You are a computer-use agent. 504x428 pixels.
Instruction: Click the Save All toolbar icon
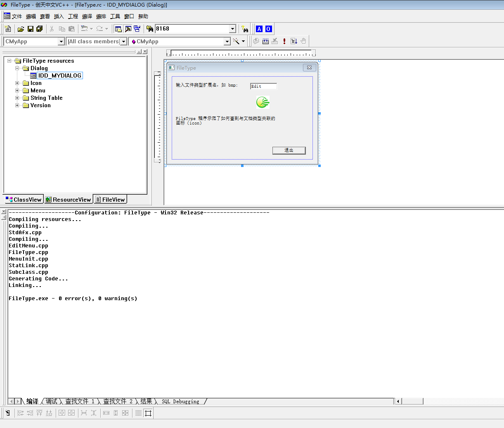(x=40, y=29)
